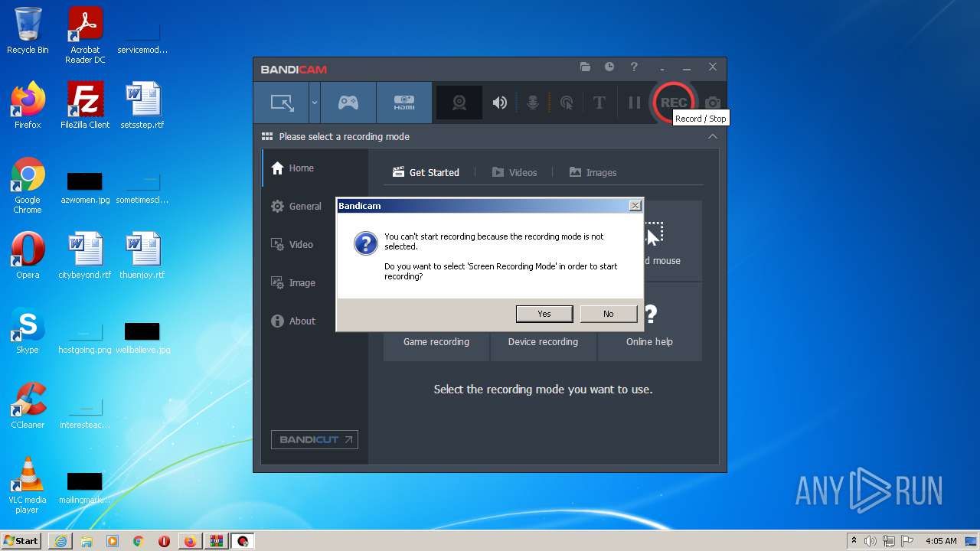Screen dimensions: 980x551
Task: Click Yes in the Bandicam dialog
Action: (544, 314)
